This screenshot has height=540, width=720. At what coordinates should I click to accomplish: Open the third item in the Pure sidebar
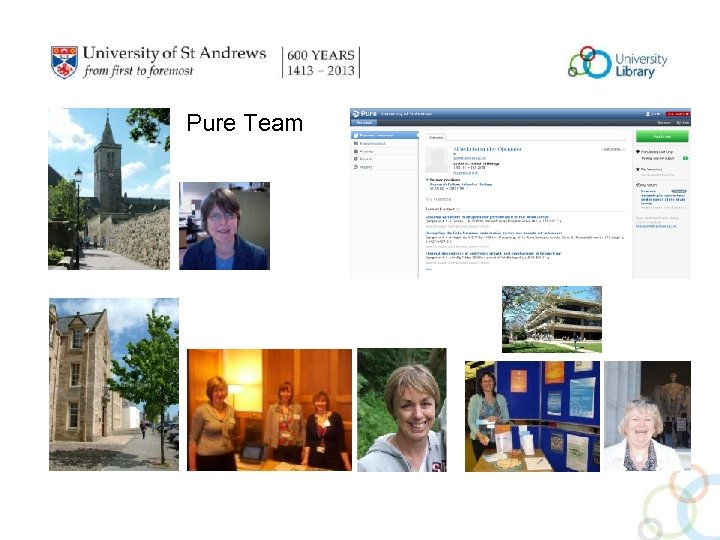(385, 151)
